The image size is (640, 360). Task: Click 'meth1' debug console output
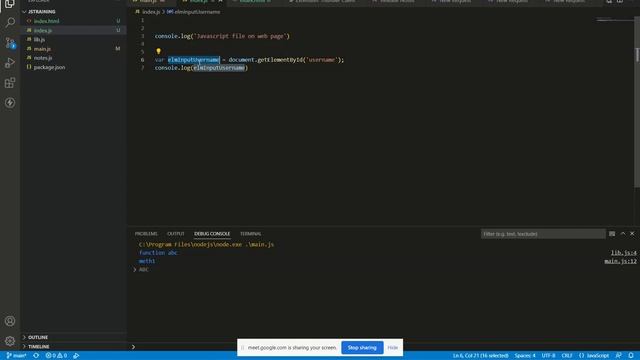point(147,261)
